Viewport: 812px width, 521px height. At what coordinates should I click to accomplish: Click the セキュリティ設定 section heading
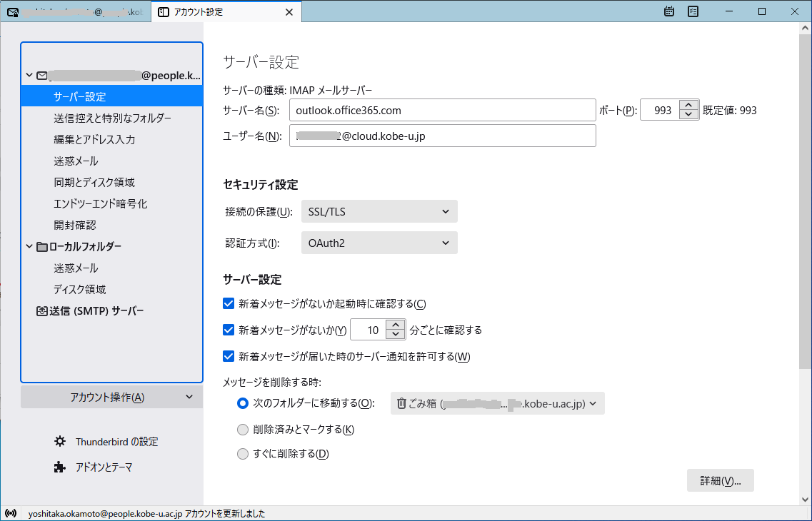[x=261, y=185]
